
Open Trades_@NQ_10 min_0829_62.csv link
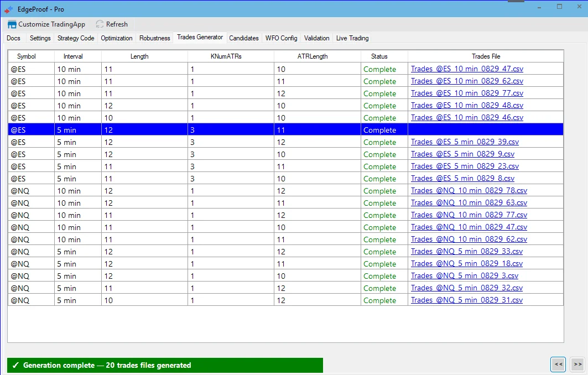(x=469, y=239)
